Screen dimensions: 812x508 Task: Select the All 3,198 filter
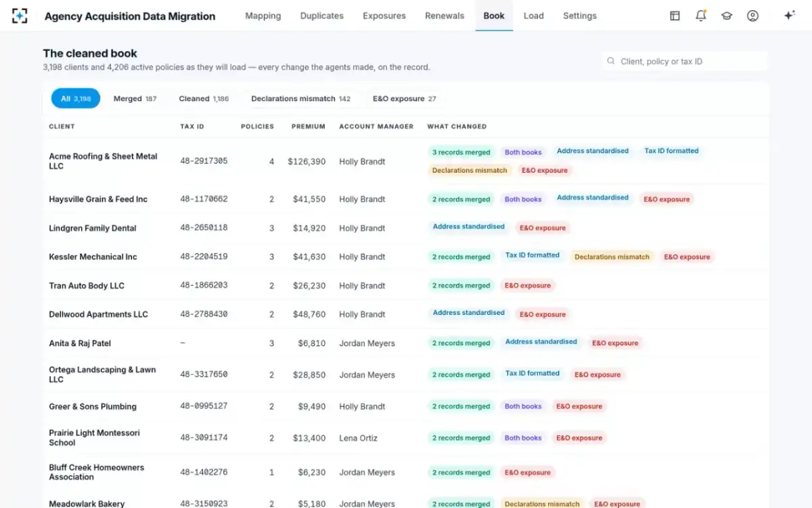76,98
